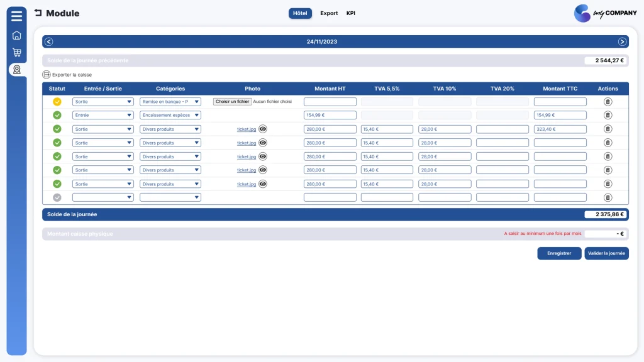
Task: Delete the empty last table row
Action: click(x=608, y=197)
